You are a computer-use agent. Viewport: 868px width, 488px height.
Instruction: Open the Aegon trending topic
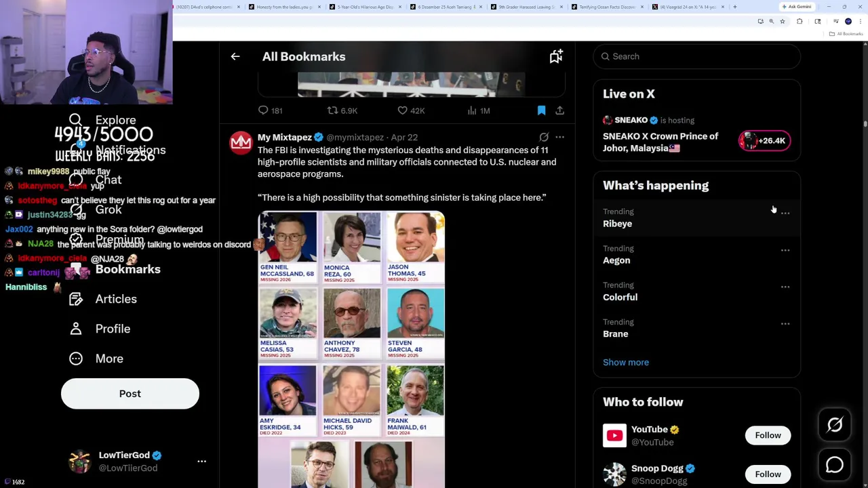pyautogui.click(x=616, y=260)
